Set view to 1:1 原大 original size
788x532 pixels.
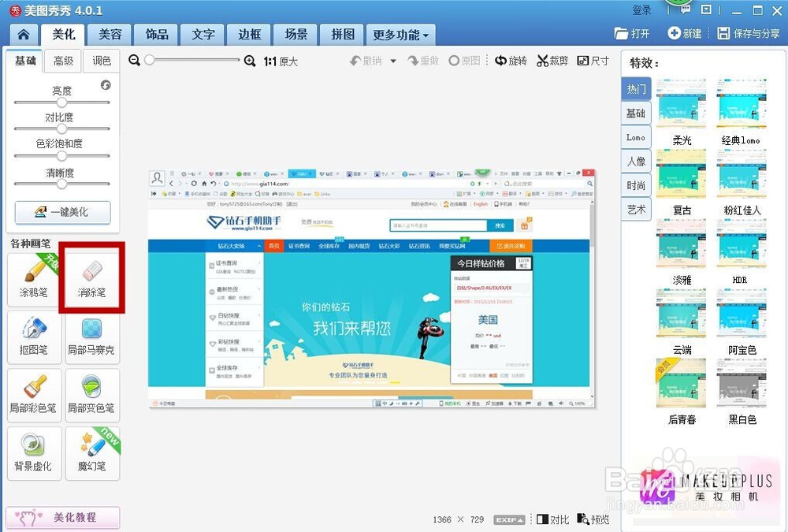click(x=281, y=61)
